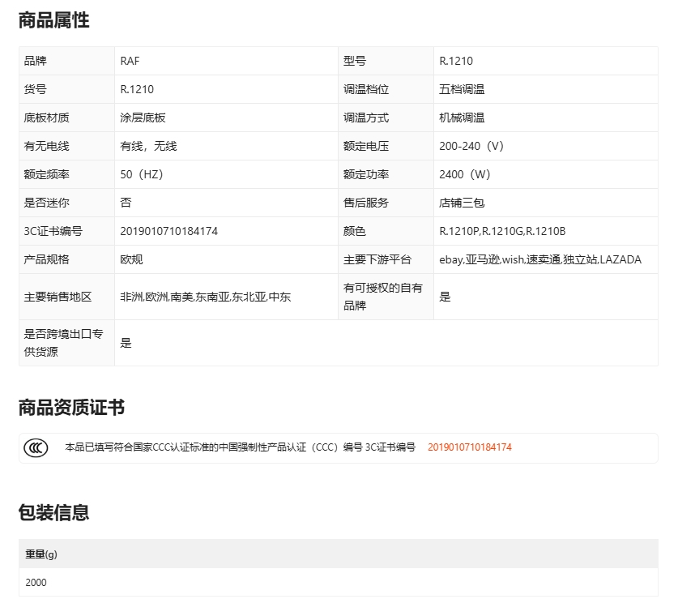Select the rated voltage 200-240 (V) value
This screenshot has width=678, height=616.
click(x=471, y=146)
